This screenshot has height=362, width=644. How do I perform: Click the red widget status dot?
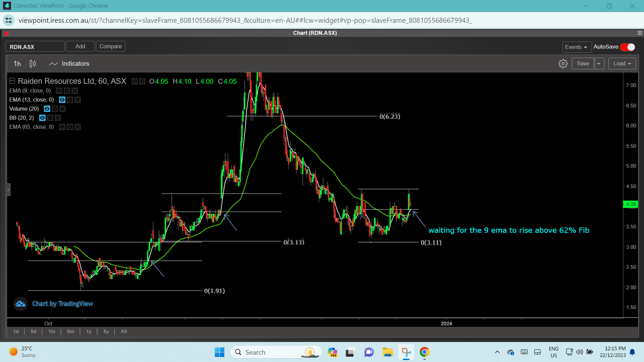pos(6,33)
